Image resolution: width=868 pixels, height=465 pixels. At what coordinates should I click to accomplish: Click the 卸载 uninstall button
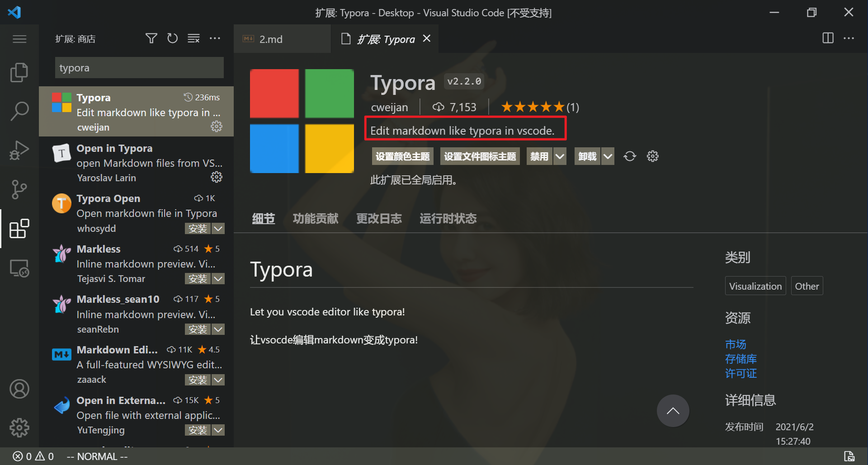point(587,156)
